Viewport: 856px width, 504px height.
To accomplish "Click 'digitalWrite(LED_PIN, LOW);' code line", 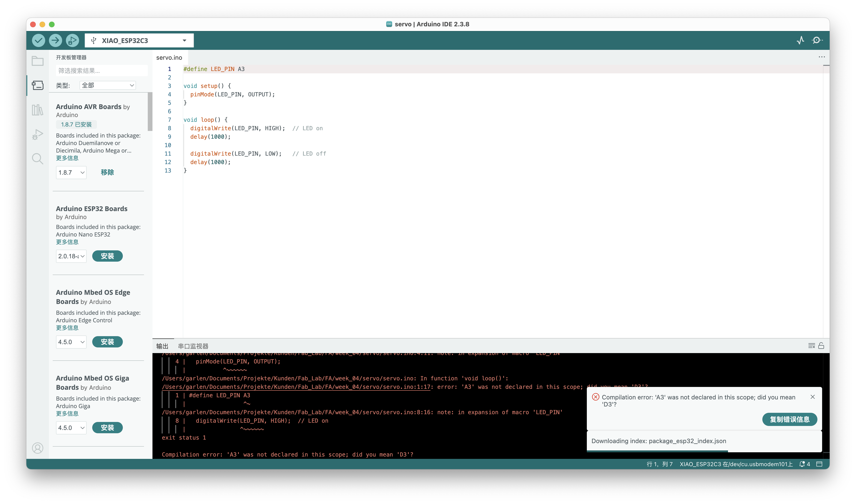I will [x=236, y=154].
